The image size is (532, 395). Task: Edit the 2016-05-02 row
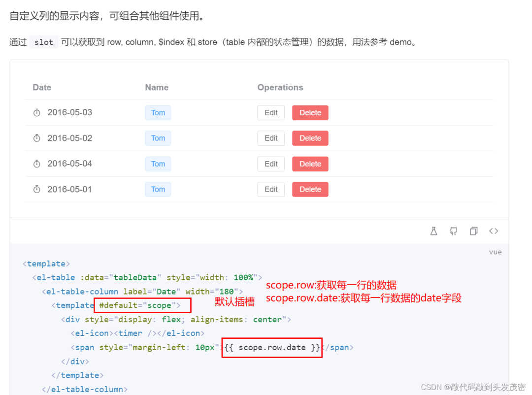[271, 138]
